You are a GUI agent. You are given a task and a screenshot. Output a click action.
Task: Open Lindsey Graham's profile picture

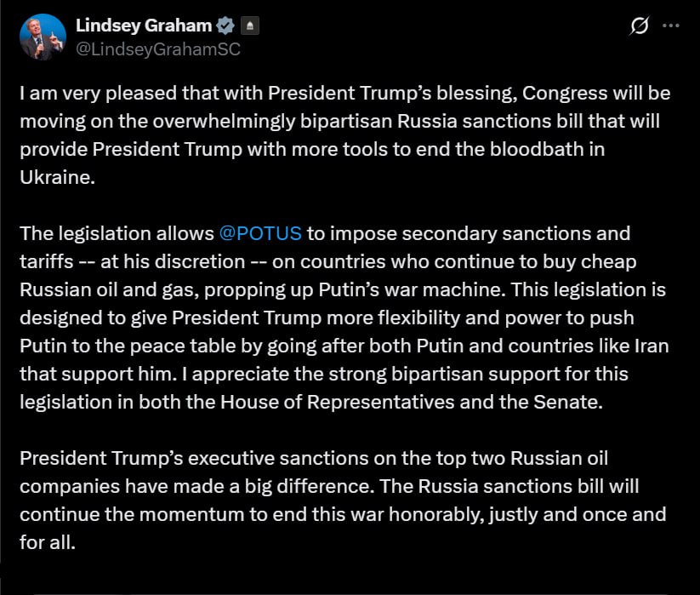tap(43, 37)
